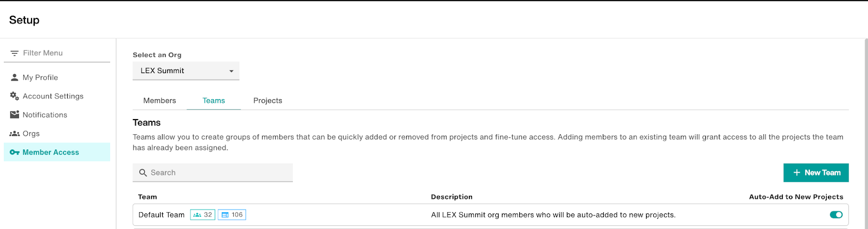The width and height of the screenshot is (868, 229).
Task: Open the Select an Org dropdown arrow
Action: tap(231, 71)
